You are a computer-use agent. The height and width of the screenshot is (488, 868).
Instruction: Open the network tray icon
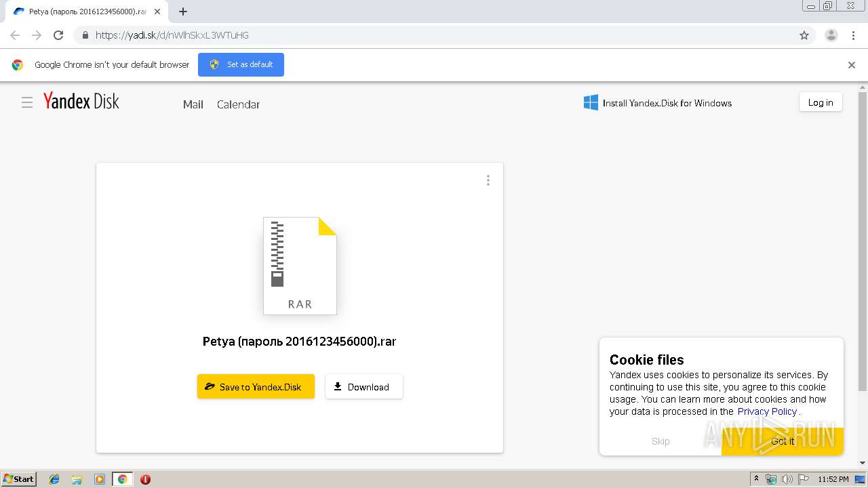pos(771,479)
